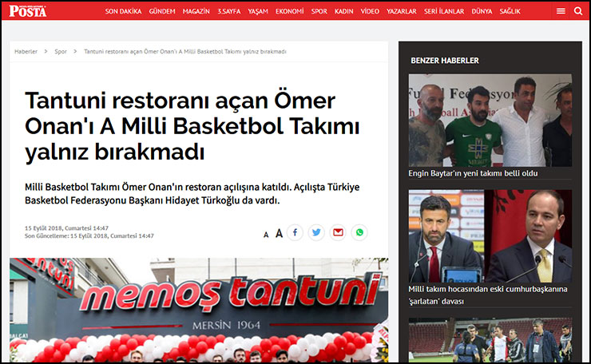The width and height of the screenshot is (591, 364).
Task: Share article on Twitter
Action: (x=317, y=232)
